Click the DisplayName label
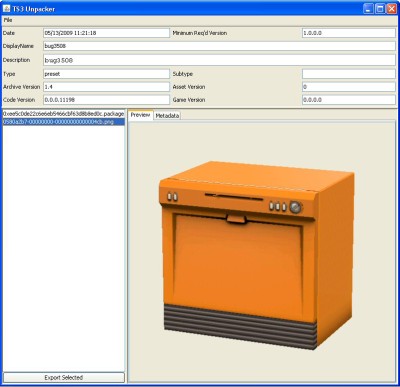This screenshot has width=400, height=387. pyautogui.click(x=18, y=46)
